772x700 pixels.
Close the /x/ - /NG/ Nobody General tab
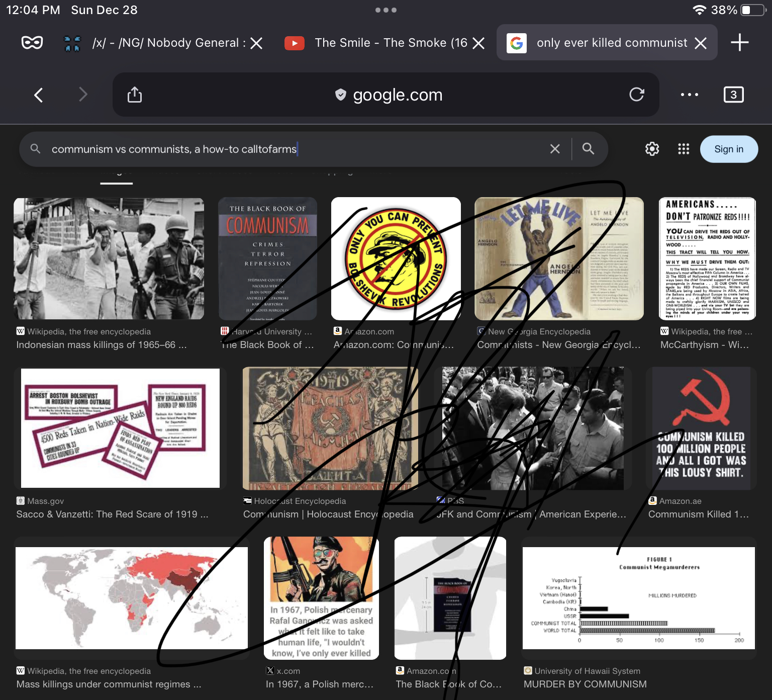tap(256, 43)
